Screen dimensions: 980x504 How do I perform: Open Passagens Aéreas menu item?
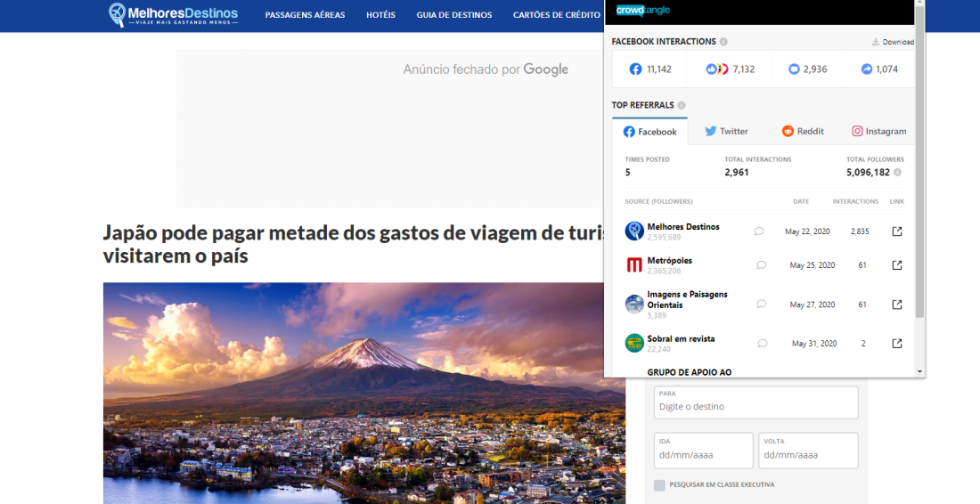coord(305,15)
